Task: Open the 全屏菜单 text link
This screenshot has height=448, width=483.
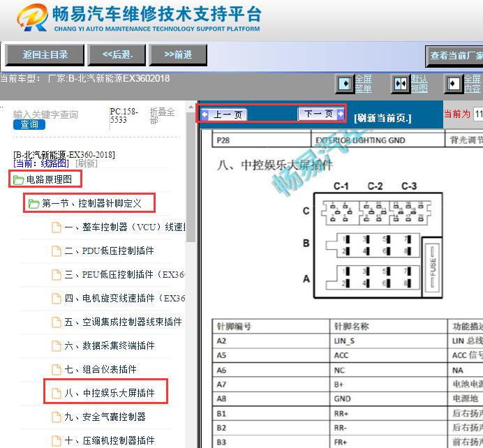Action: [364, 84]
